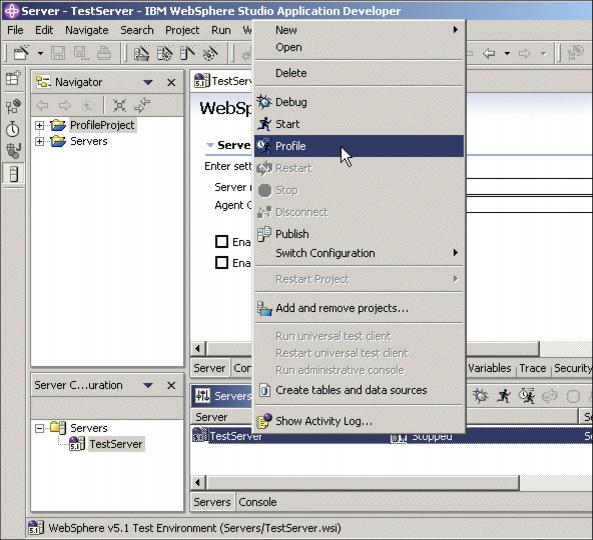Open the server perspective icon in left sidebar

[x=13, y=174]
